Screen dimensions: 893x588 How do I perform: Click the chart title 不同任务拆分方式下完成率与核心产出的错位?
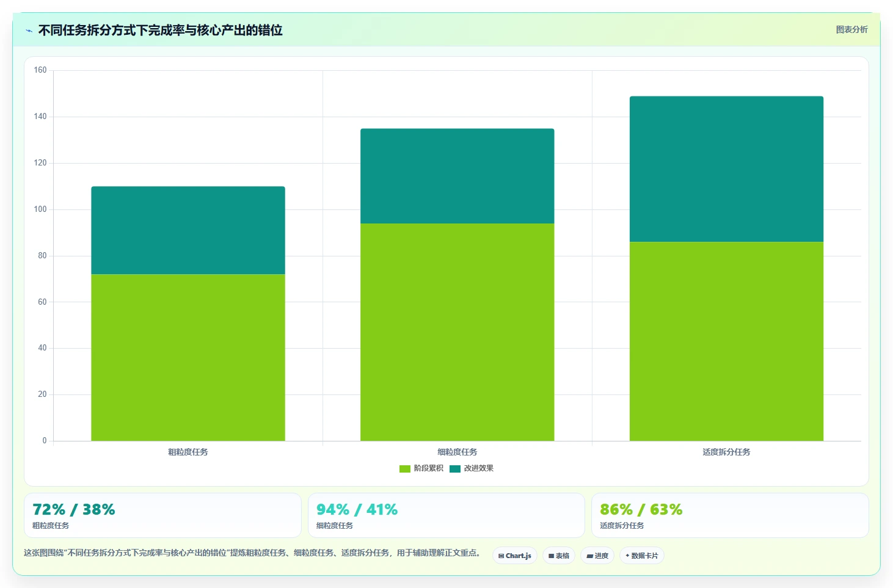point(160,31)
